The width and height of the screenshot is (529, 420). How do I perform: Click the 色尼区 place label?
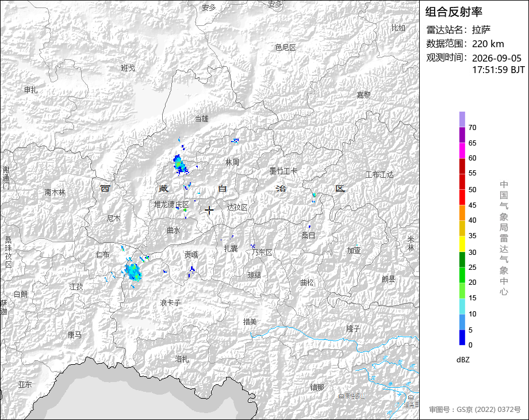pyautogui.click(x=285, y=48)
